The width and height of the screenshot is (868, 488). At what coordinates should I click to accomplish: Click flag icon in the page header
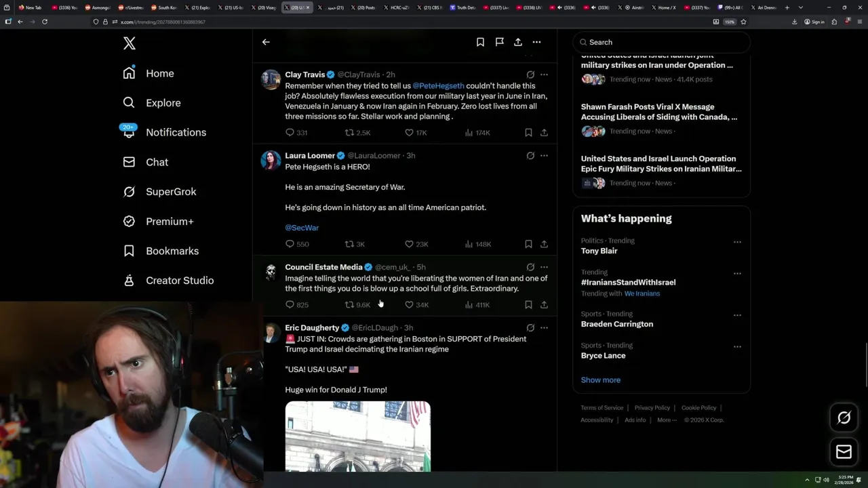coord(499,42)
